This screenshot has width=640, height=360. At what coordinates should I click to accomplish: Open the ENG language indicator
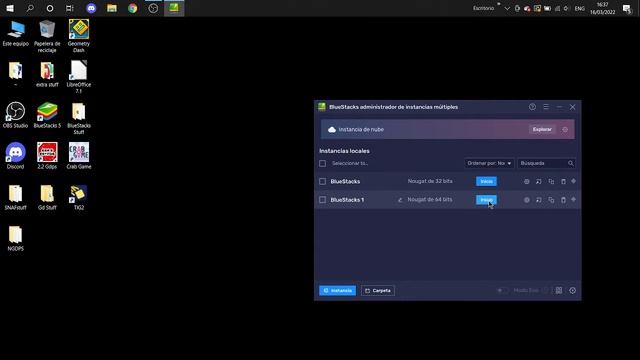pos(580,8)
